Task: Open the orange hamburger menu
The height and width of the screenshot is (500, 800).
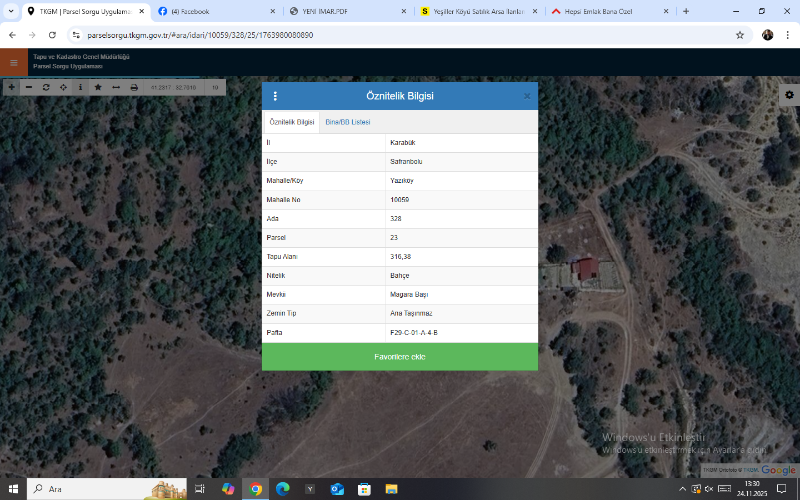Action: point(14,62)
